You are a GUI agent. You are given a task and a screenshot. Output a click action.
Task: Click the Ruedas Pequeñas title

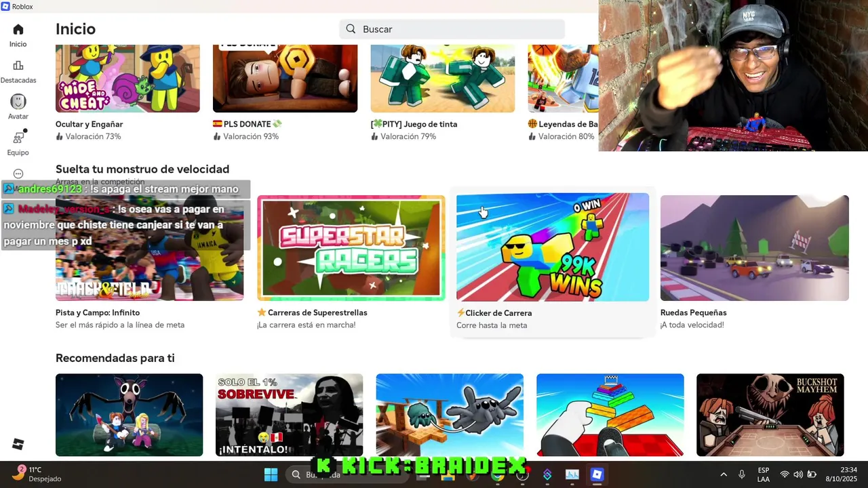(x=694, y=312)
